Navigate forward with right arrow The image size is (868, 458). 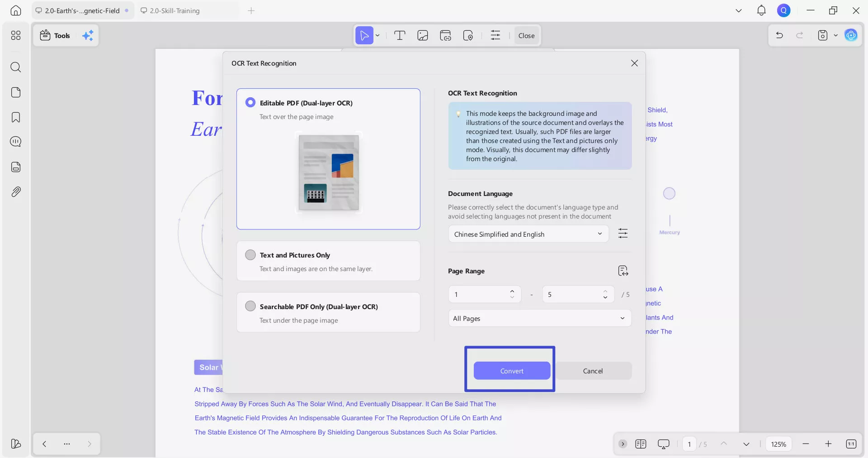click(90, 444)
